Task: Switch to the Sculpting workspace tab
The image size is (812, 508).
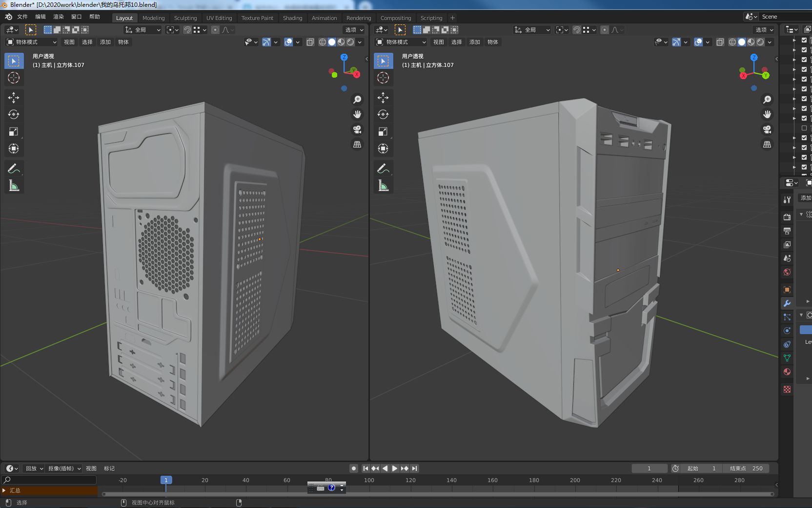Action: click(x=185, y=18)
